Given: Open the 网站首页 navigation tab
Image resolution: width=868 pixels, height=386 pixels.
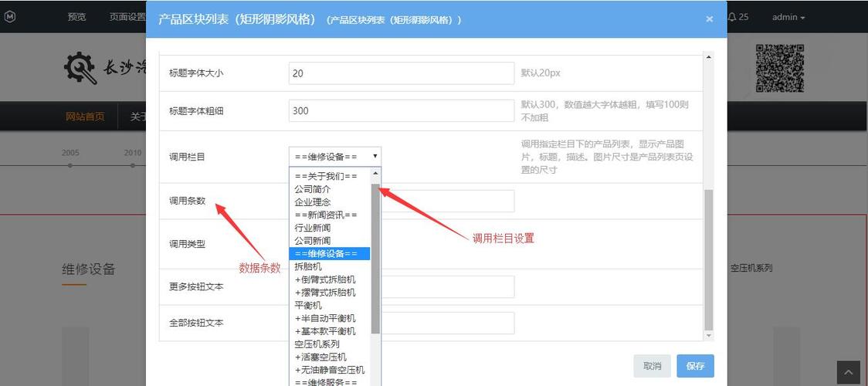Looking at the screenshot, I should tap(85, 117).
